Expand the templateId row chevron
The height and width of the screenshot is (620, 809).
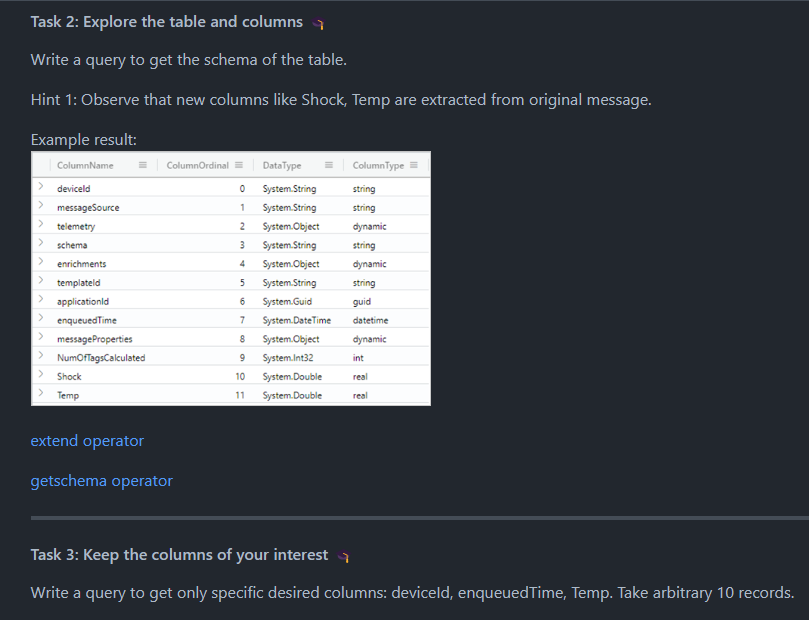click(x=42, y=282)
